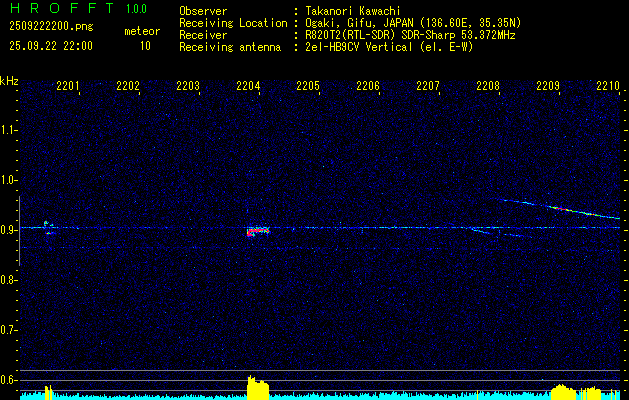This screenshot has width=629, height=400.
Task: Click the red meteor echo near 2204
Action: tap(258, 231)
